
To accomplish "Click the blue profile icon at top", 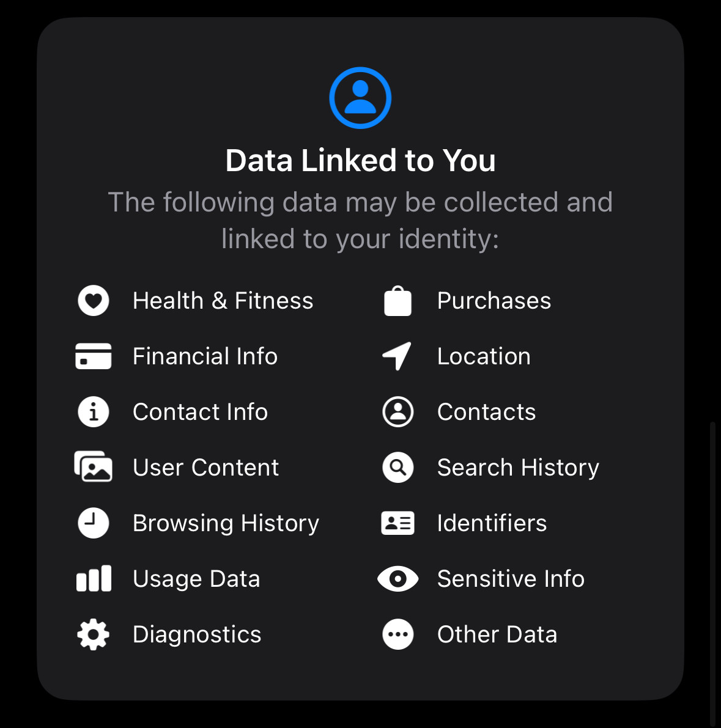I will 361,98.
